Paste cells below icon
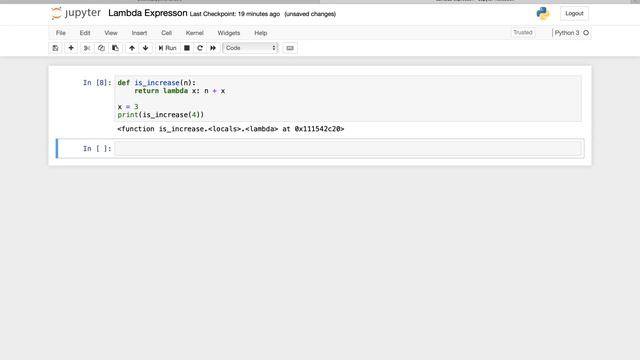Screen dimensions: 640x360 click(x=116, y=48)
